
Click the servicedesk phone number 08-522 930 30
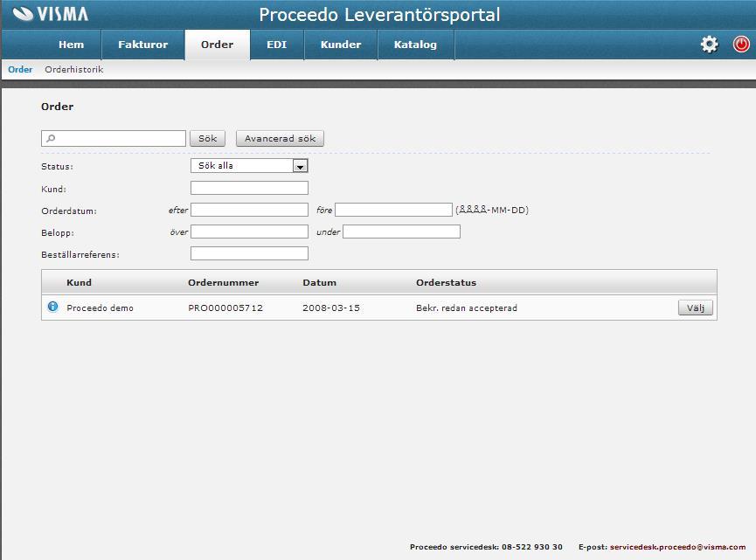pyautogui.click(x=531, y=547)
